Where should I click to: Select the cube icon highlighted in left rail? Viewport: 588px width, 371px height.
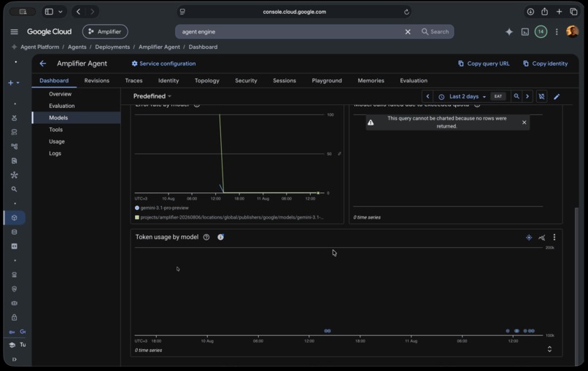(15, 218)
